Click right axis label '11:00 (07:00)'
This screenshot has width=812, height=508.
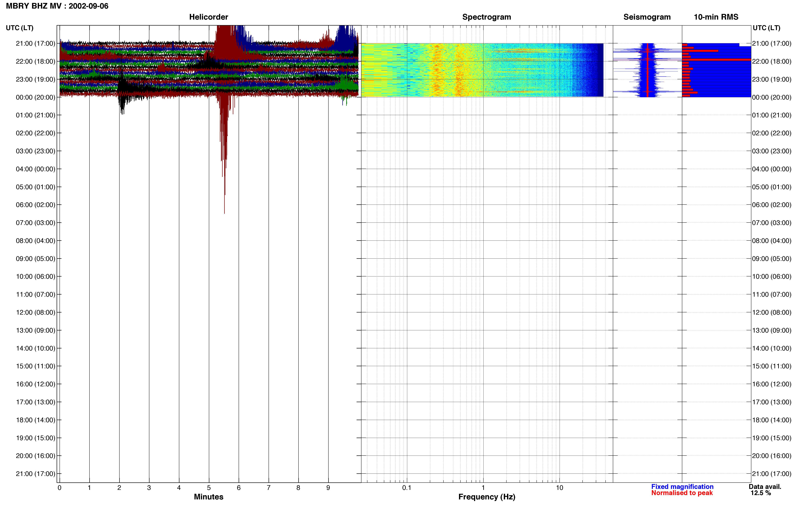(772, 294)
